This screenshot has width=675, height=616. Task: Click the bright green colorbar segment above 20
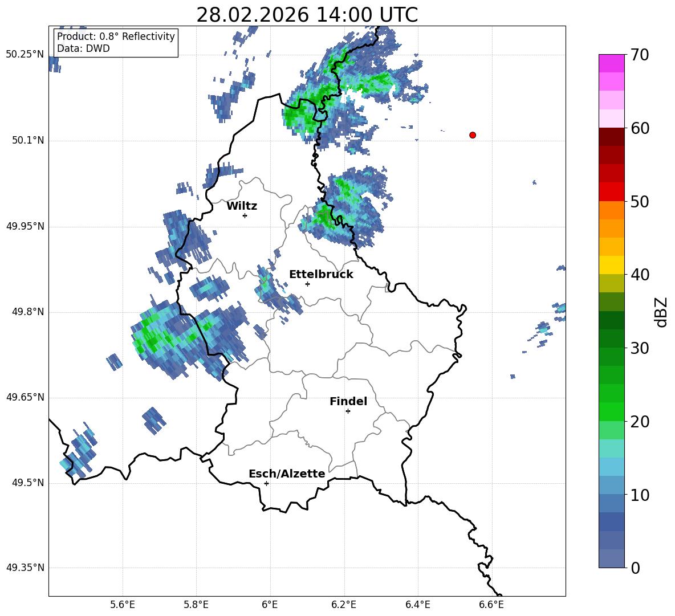coord(611,411)
